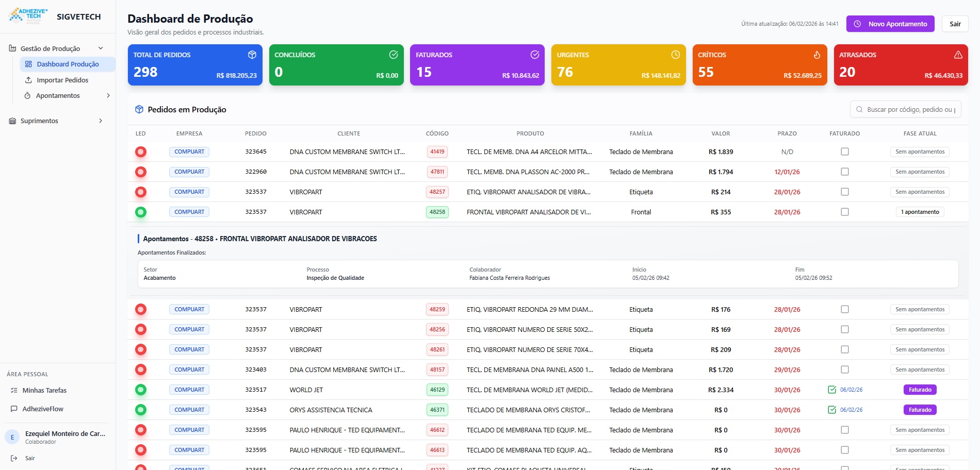The width and height of the screenshot is (980, 470).
Task: Uncheck Faturado for ORYS code 46371
Action: (832, 410)
